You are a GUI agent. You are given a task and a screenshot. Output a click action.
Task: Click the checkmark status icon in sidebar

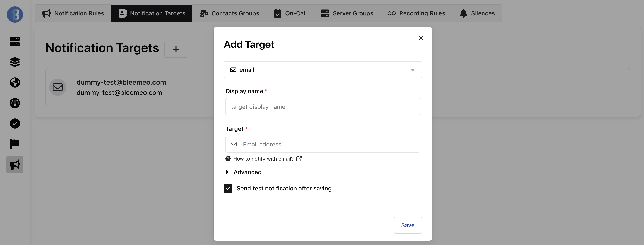click(x=15, y=123)
